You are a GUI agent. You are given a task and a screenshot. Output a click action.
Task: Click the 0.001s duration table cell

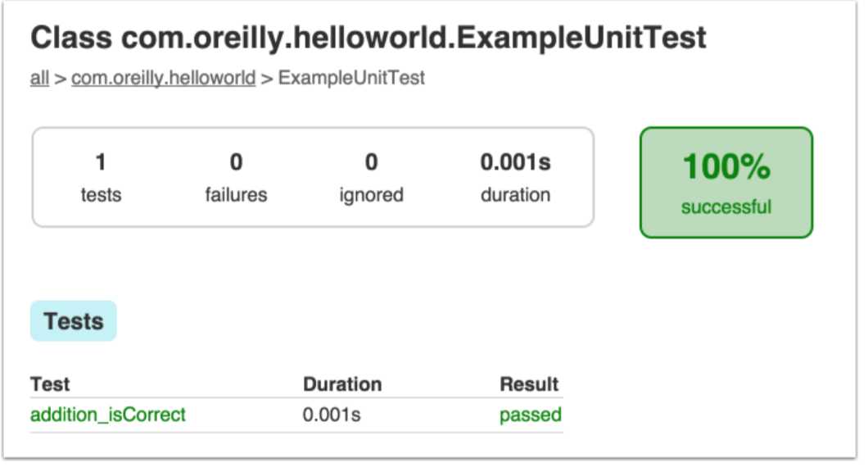332,415
